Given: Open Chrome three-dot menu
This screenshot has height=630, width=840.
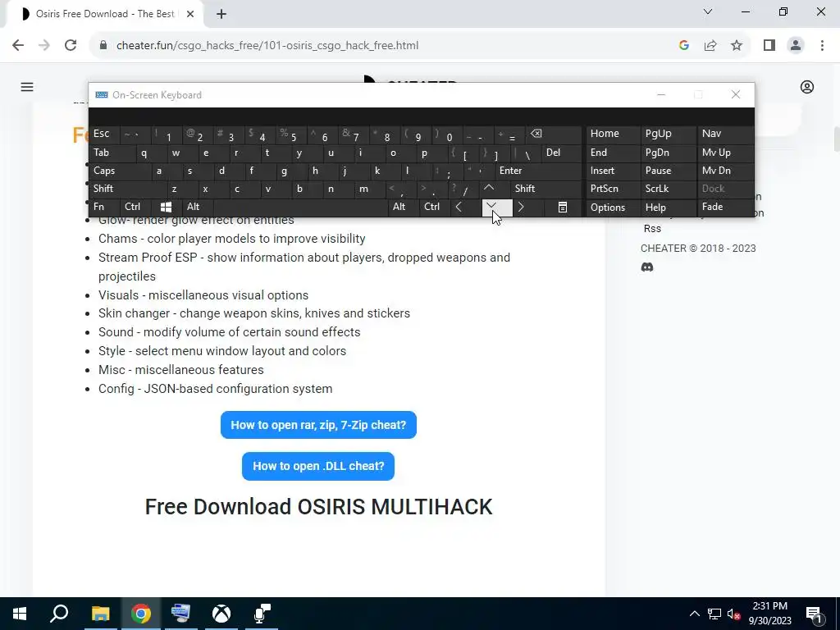Looking at the screenshot, I should click(822, 46).
